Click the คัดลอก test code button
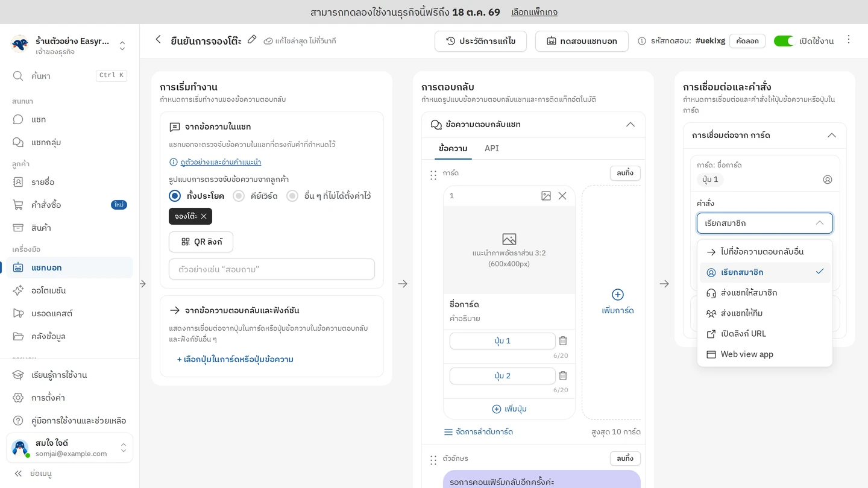Viewport: 868px width, 488px height. (x=747, y=41)
